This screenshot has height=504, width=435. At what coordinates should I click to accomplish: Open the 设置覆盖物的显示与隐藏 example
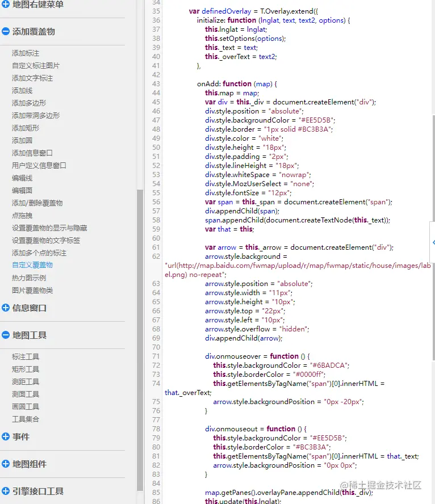pyautogui.click(x=49, y=228)
